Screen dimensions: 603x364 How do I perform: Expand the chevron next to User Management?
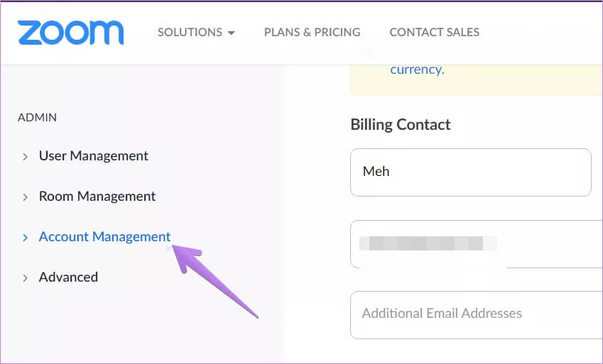(25, 156)
